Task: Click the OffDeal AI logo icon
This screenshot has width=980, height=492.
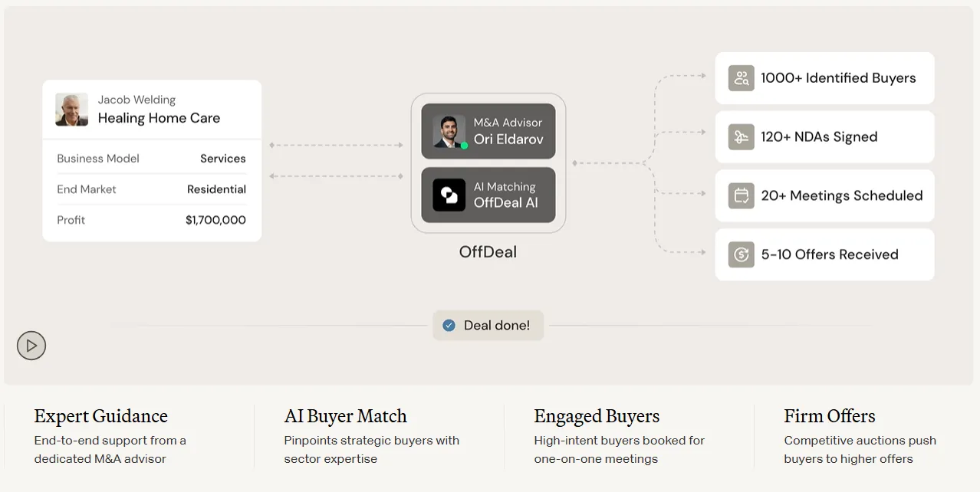Action: 449,195
